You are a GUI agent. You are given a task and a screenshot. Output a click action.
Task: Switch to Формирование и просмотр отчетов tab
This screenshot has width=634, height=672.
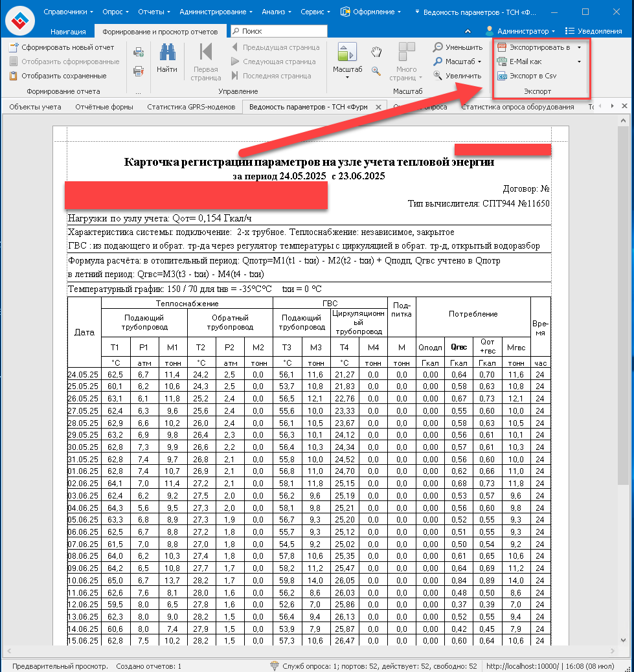click(160, 31)
